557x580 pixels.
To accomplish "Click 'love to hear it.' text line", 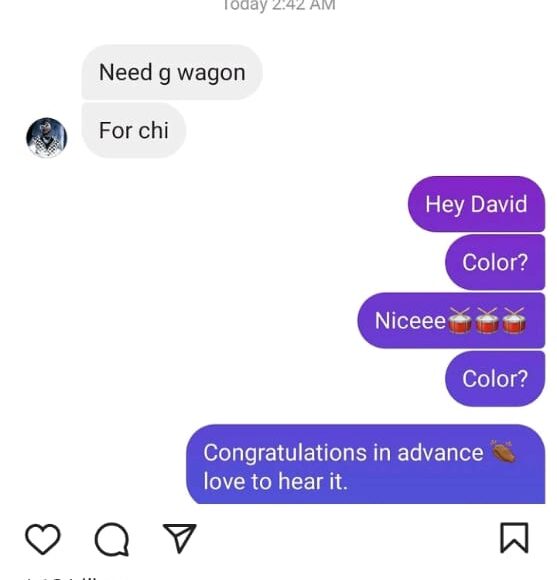I will [x=276, y=481].
